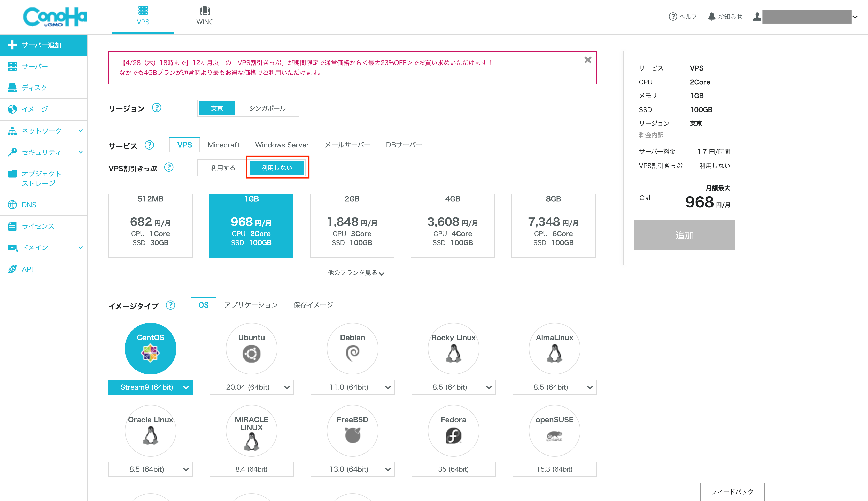868x501 pixels.
Task: Open the AlmaLinux 8.5 version dropdown
Action: [554, 387]
